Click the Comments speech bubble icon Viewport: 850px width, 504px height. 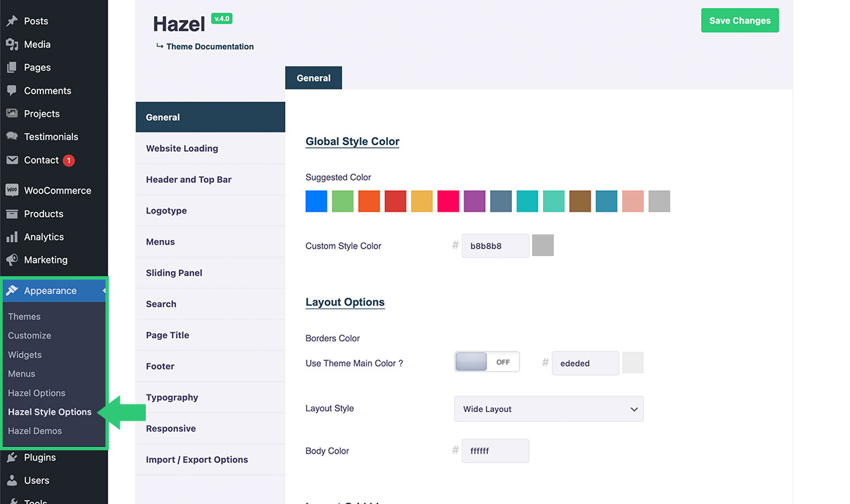point(12,91)
